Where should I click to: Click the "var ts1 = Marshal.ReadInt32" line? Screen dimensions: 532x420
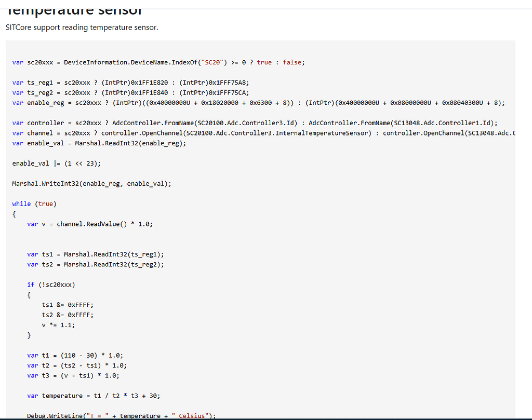click(x=95, y=254)
